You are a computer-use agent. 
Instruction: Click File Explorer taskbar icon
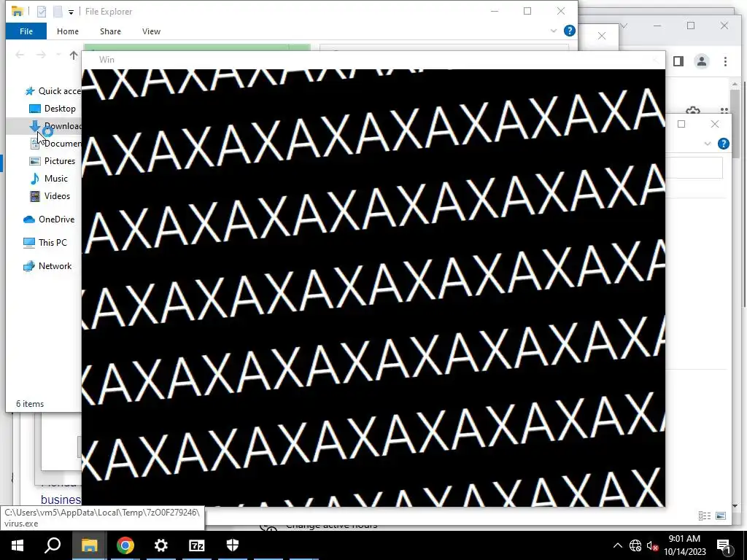(89, 545)
